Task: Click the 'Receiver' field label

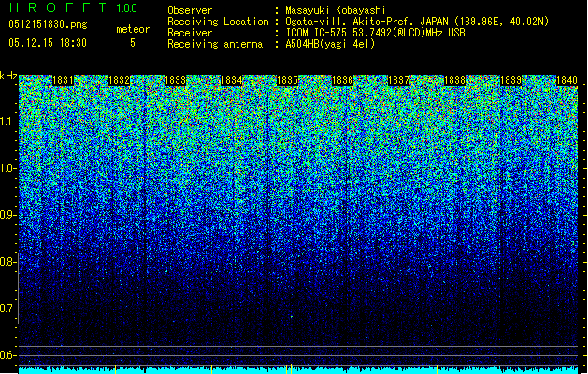Action: 190,33
